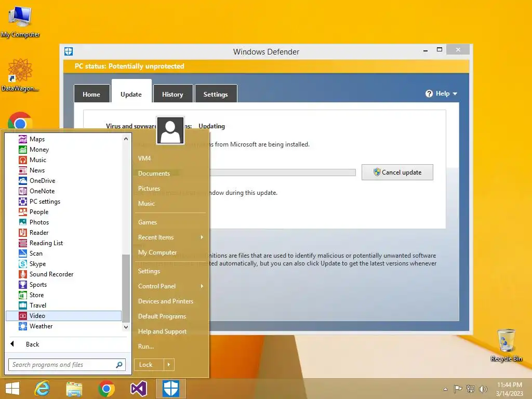Screen dimensions: 532x399
Task: Click the Windows Start button
Action: click(x=12, y=389)
